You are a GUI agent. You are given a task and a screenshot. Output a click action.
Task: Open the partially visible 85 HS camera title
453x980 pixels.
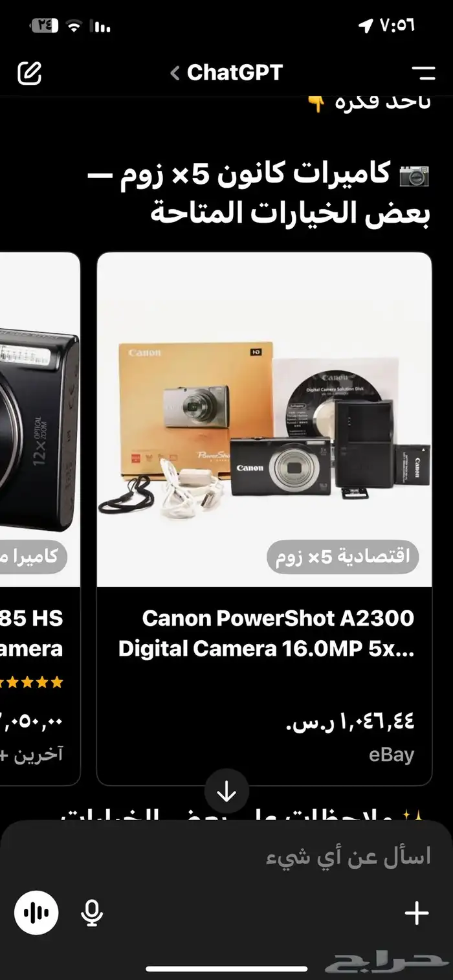32,633
